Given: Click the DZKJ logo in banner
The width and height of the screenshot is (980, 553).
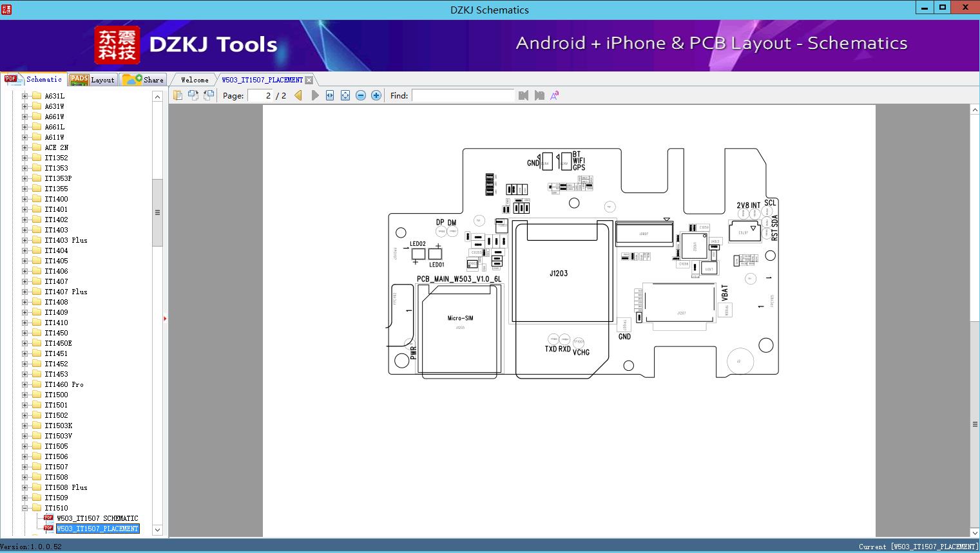Looking at the screenshot, I should pos(117,45).
